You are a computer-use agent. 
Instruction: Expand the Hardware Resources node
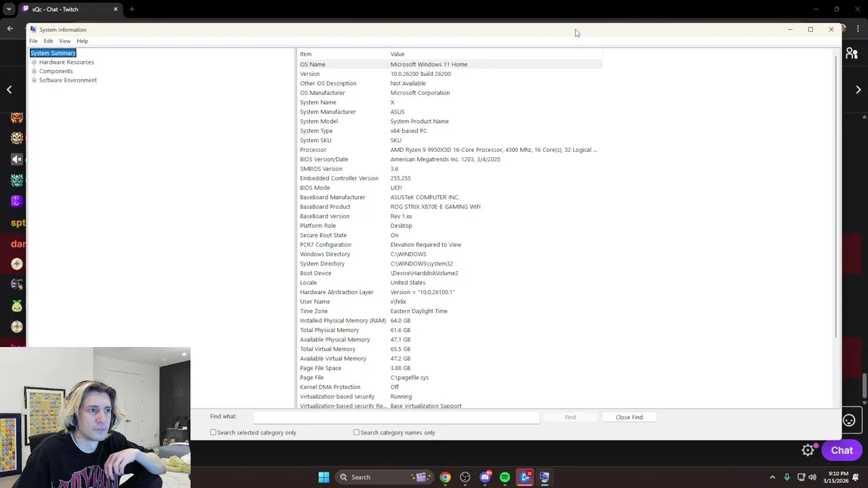tap(34, 62)
